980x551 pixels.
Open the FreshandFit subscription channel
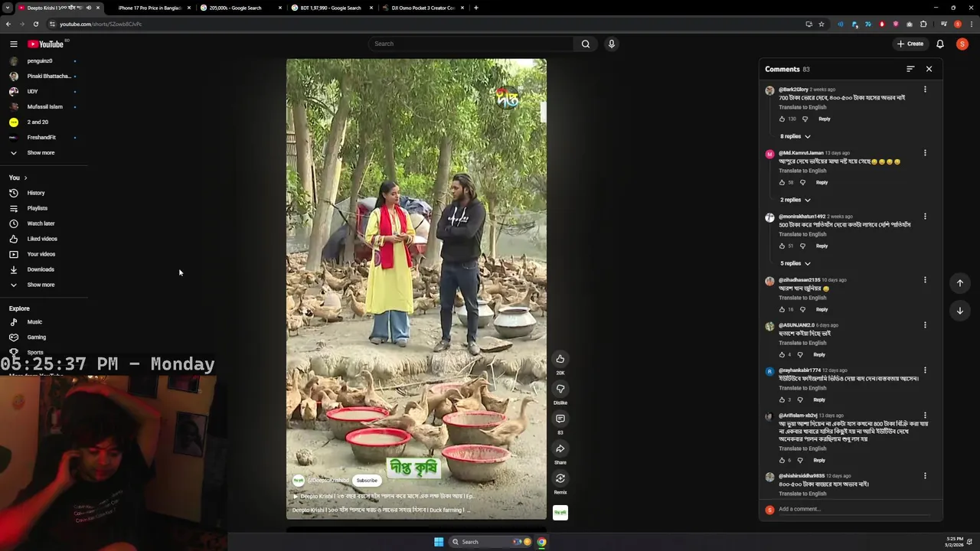(x=41, y=138)
